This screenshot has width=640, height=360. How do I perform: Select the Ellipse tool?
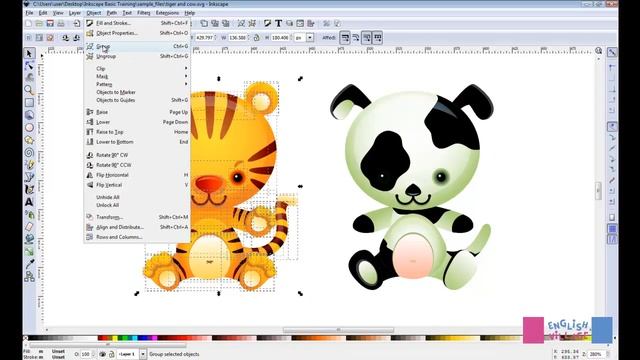tap(29, 128)
